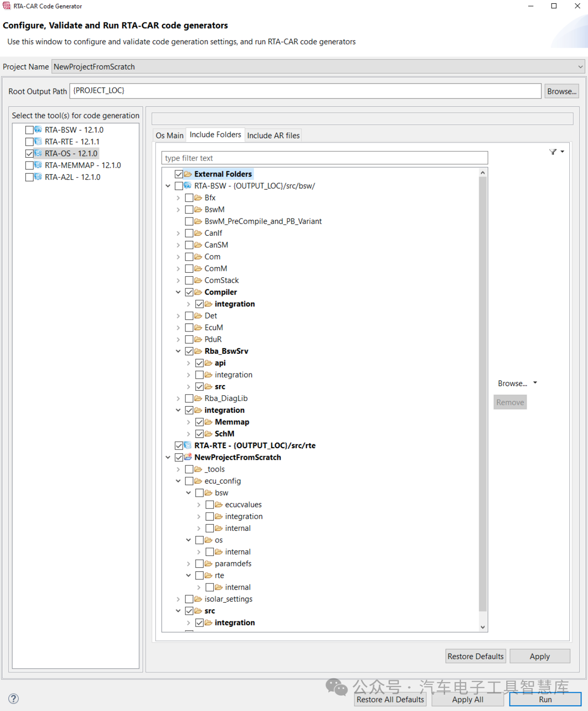
Task: Click the Apply All button
Action: pyautogui.click(x=468, y=699)
